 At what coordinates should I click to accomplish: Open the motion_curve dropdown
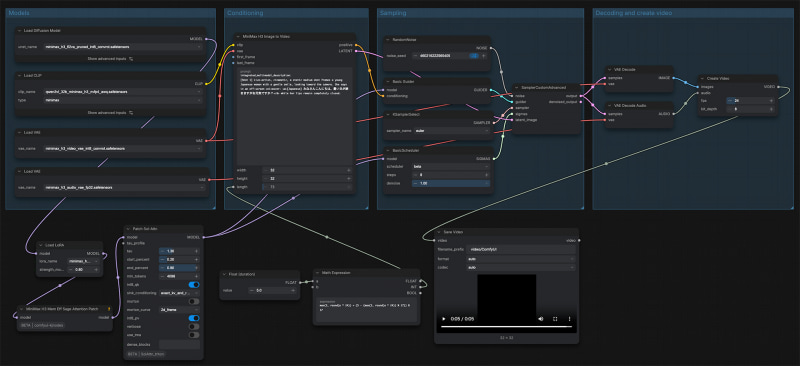point(179,309)
